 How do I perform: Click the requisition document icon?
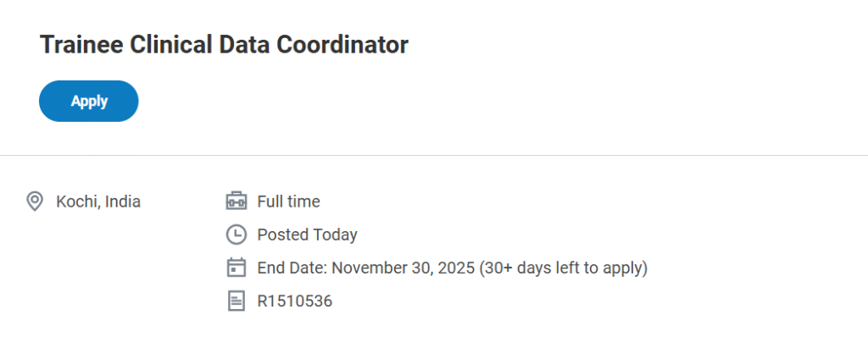[x=236, y=301]
